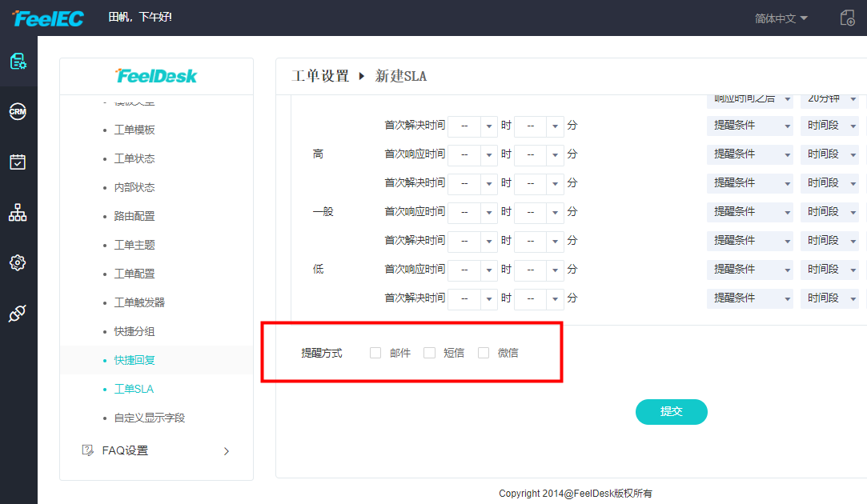Open the organization structure icon in sidebar
The height and width of the screenshot is (504, 867).
18,212
